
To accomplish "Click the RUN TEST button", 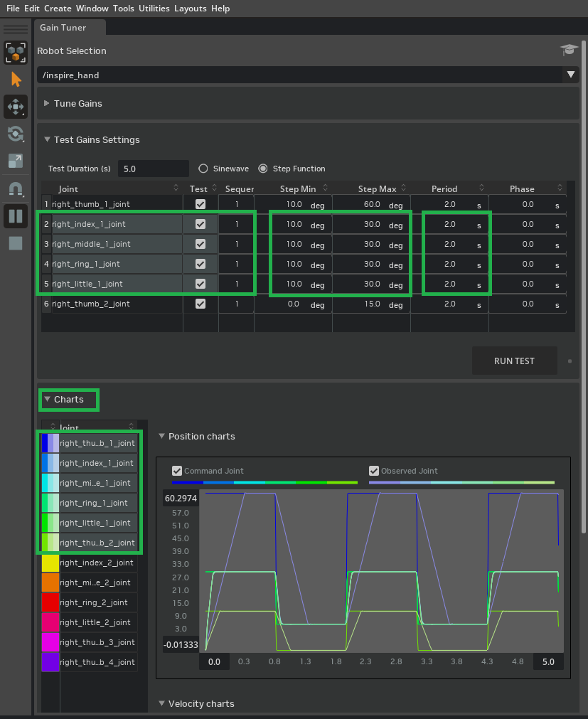I will pyautogui.click(x=514, y=361).
